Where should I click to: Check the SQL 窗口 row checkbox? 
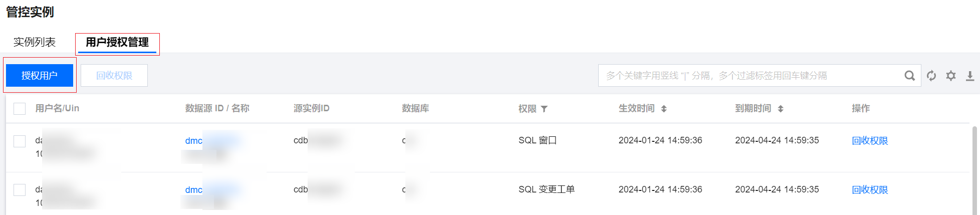pos(20,141)
